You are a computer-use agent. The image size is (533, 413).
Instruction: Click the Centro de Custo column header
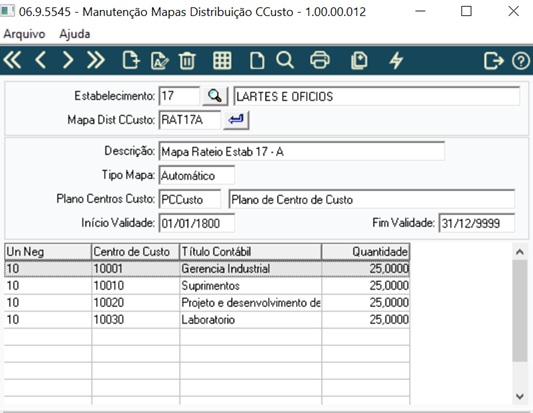[x=135, y=252]
